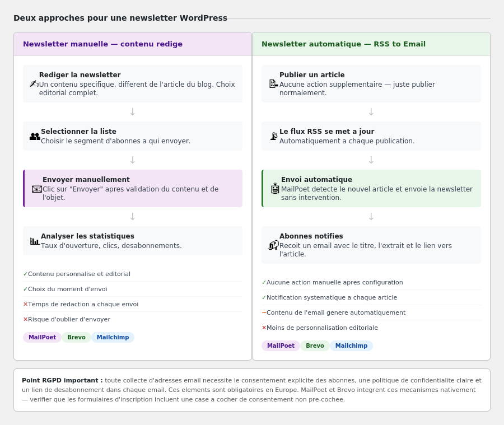Select the Newsletter automatique — RSS to Email header
This screenshot has width=504, height=425.
click(371, 44)
